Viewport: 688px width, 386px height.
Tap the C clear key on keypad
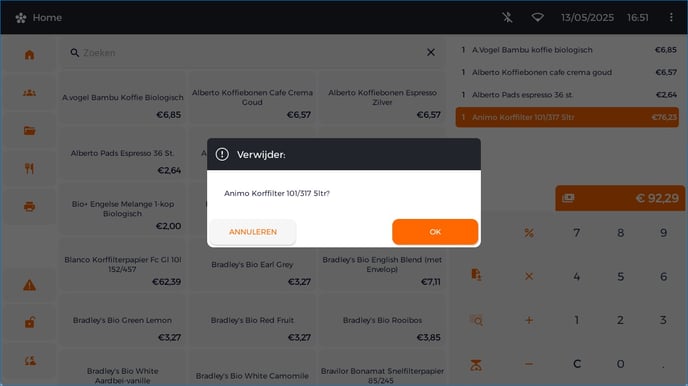pos(577,364)
